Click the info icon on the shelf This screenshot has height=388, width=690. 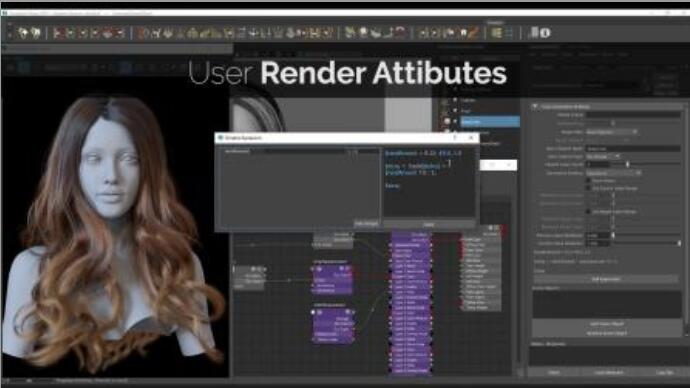tap(545, 33)
